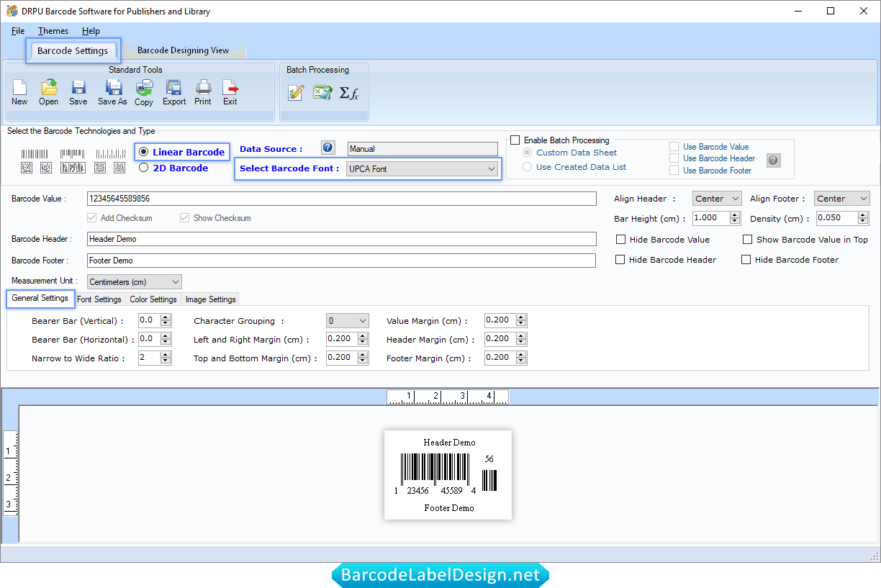
Task: Open General Settings tab
Action: (40, 298)
